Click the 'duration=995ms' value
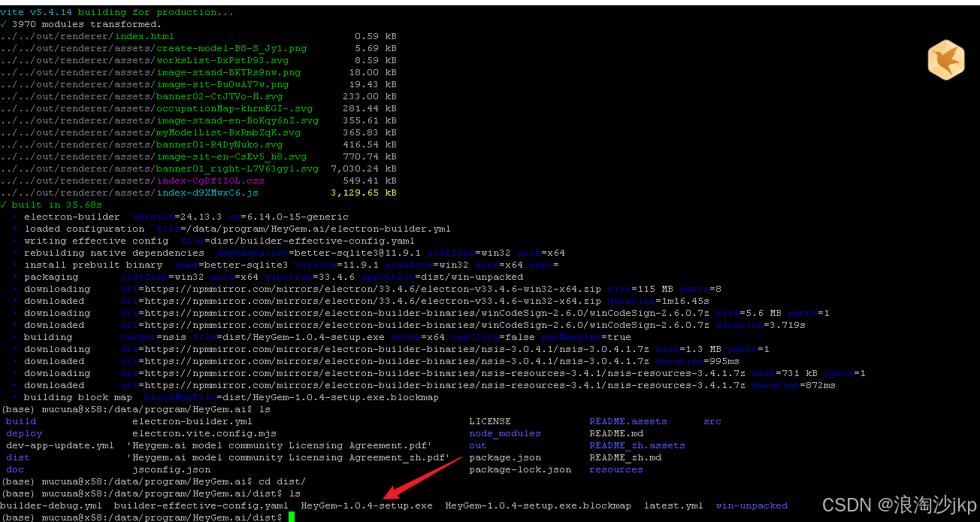Screen dimensions: 980x522 pos(697,361)
